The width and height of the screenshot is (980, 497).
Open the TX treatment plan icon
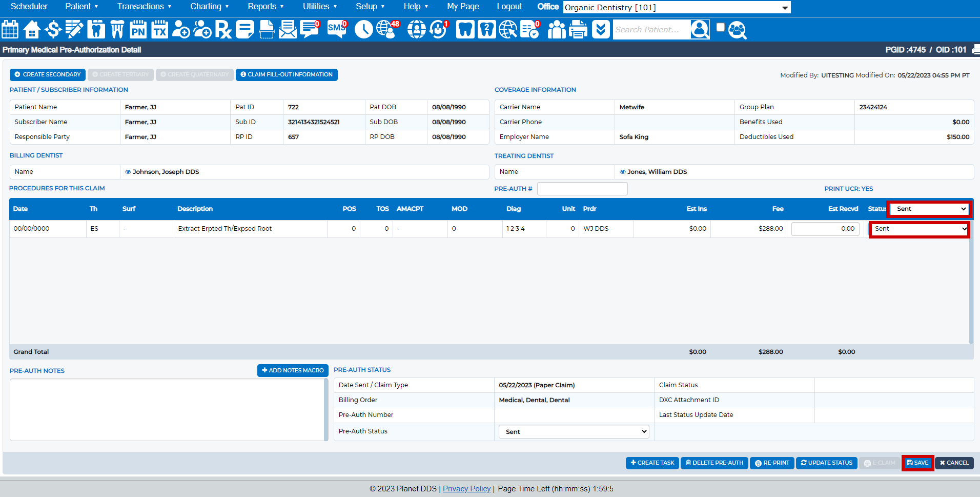pyautogui.click(x=159, y=30)
